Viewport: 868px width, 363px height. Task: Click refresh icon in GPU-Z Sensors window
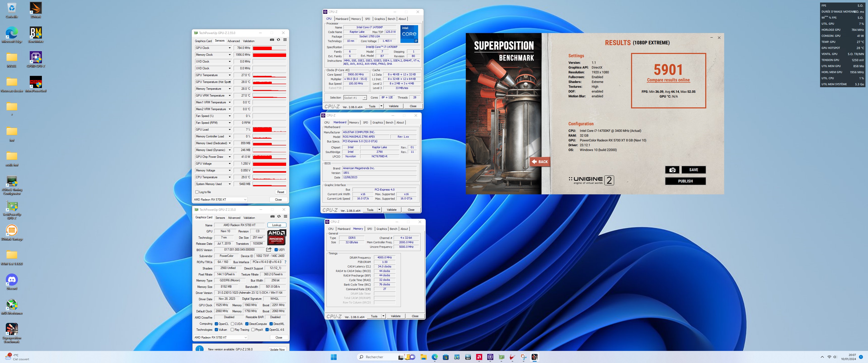click(278, 40)
